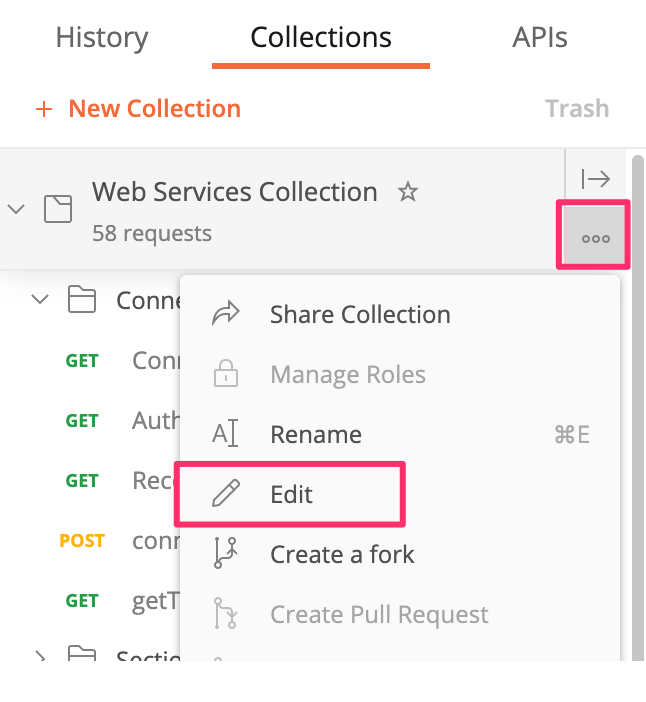The image size is (646, 702).
Task: Switch to the APIs tab
Action: pos(540,38)
